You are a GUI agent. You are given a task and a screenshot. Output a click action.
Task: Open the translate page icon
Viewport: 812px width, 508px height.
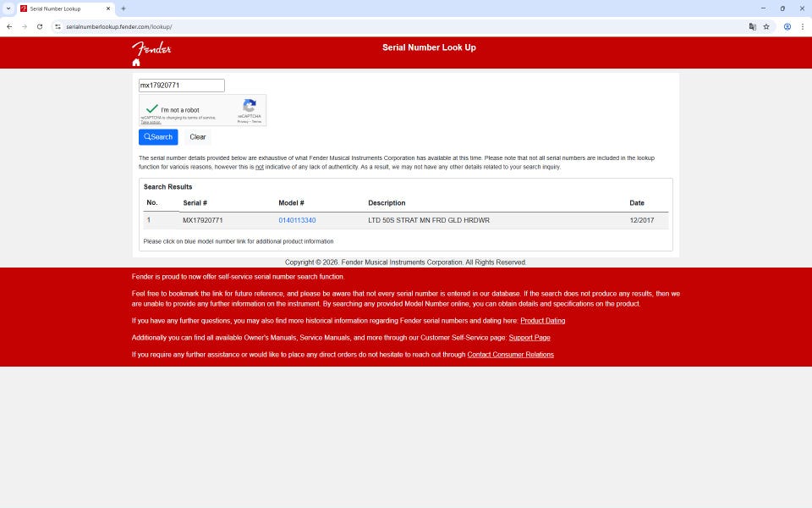click(x=752, y=26)
